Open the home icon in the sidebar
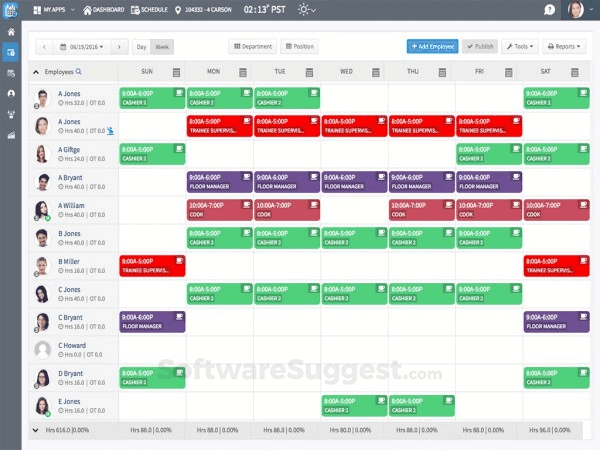 (x=11, y=32)
